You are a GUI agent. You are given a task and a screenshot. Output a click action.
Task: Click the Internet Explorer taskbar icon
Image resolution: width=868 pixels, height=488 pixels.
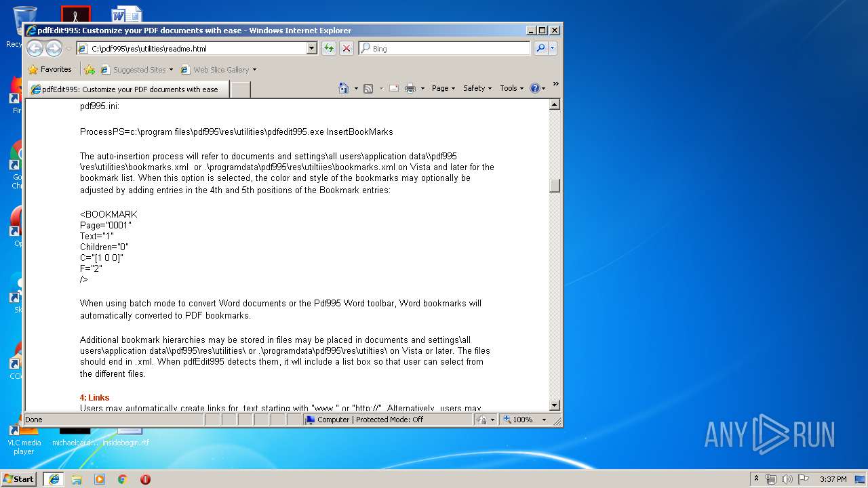(54, 479)
